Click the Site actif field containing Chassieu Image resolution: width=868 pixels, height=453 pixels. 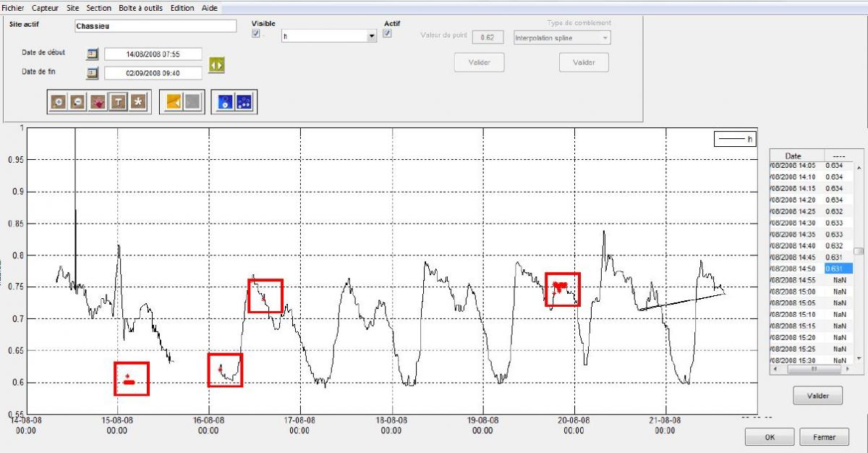156,26
